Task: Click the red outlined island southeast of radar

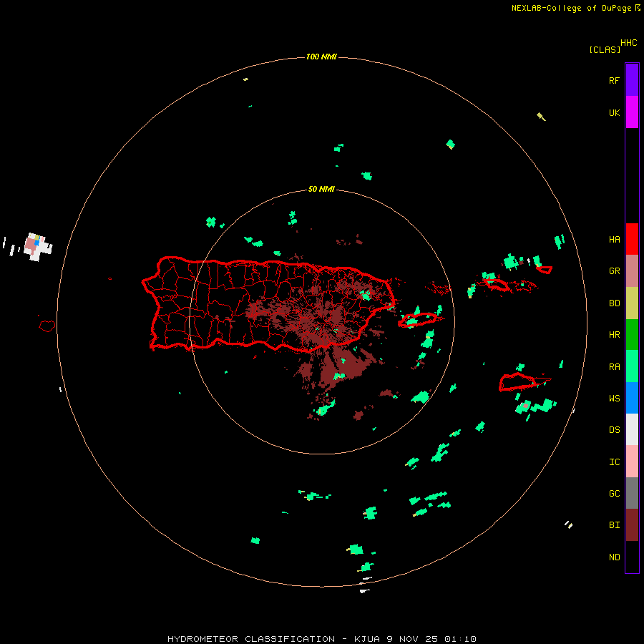Action: pyautogui.click(x=518, y=381)
